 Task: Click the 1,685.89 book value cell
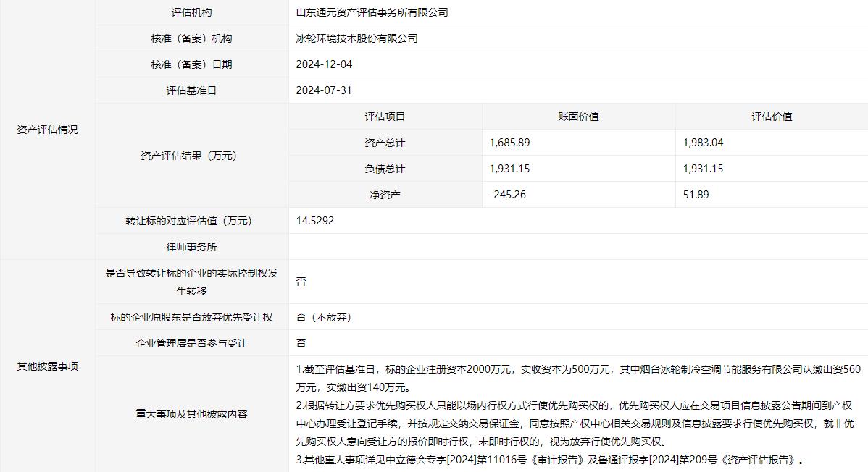pos(510,142)
